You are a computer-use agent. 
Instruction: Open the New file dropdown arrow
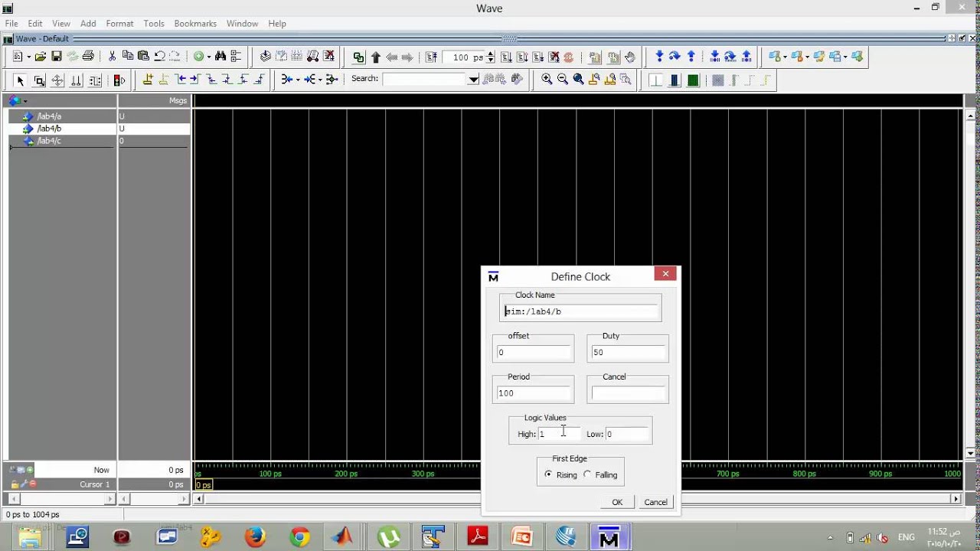(28, 57)
